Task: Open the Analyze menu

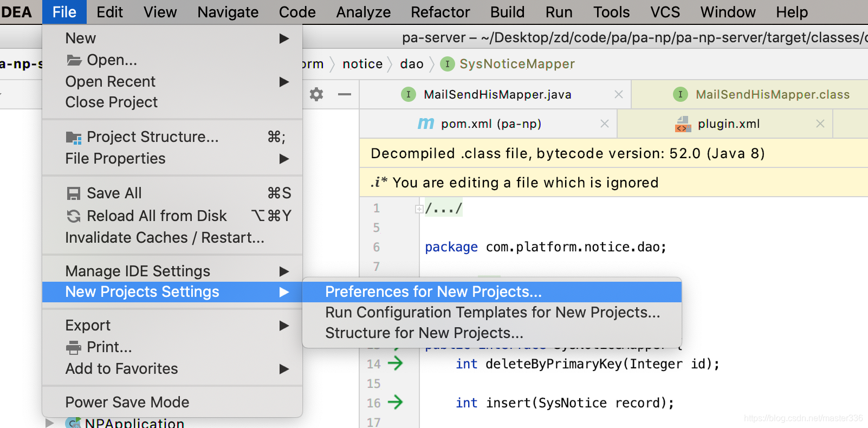Action: [x=363, y=12]
